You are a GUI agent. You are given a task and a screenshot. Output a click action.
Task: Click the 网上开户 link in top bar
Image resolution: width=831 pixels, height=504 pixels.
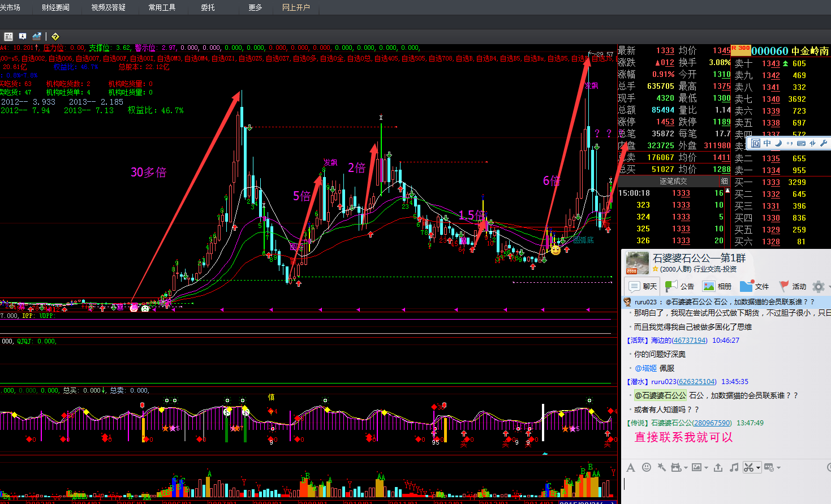click(x=296, y=7)
